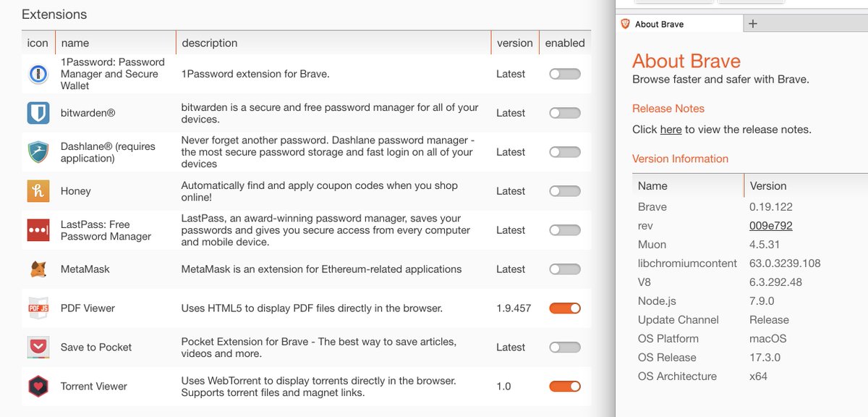Screen dimensions: 868x417
Task: Click the bitwarden shield icon
Action: click(x=38, y=113)
